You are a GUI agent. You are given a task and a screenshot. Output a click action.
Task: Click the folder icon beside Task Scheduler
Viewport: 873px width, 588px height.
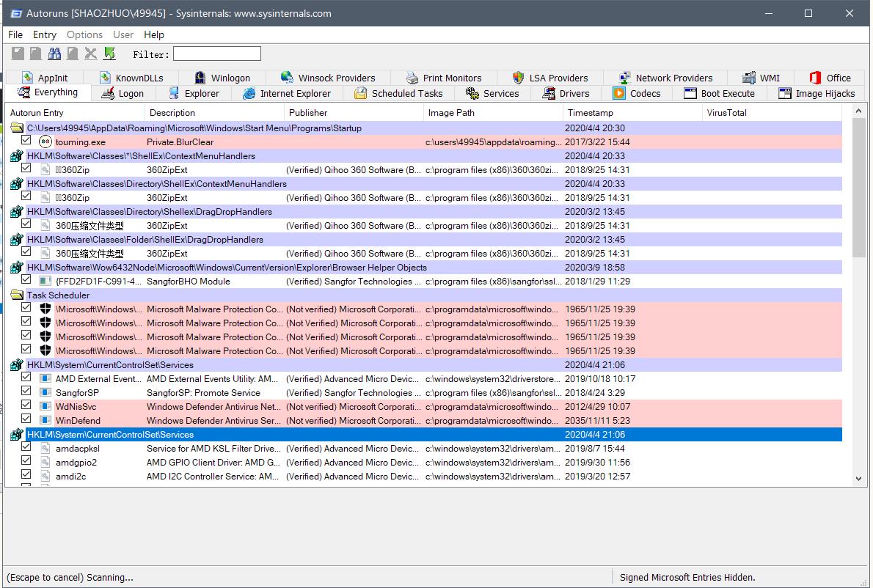tap(17, 295)
